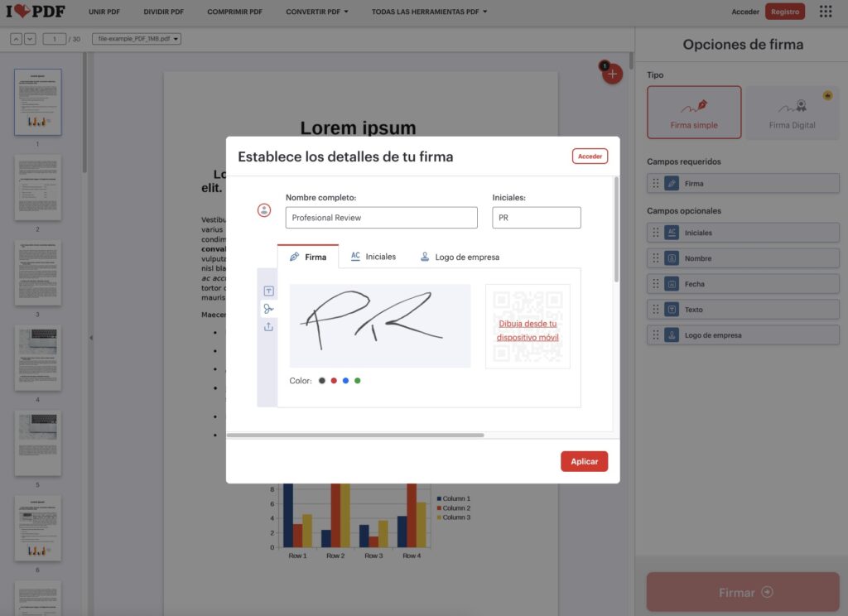The image size is (848, 616).
Task: Click the iLovePDF logo
Action: pos(35,12)
